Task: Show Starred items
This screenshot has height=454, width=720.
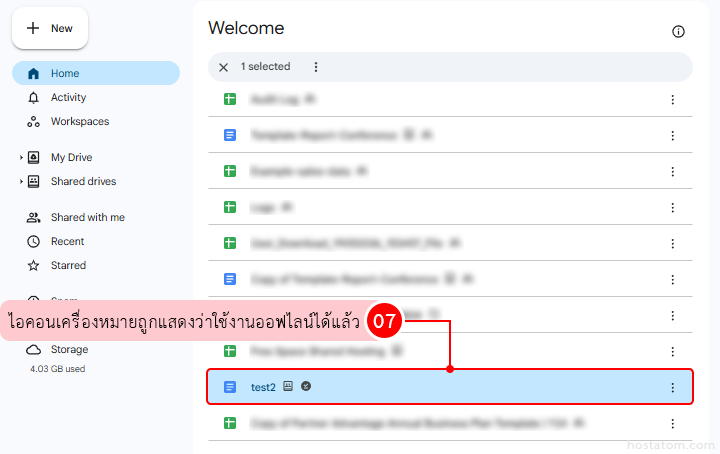Action: (x=68, y=265)
